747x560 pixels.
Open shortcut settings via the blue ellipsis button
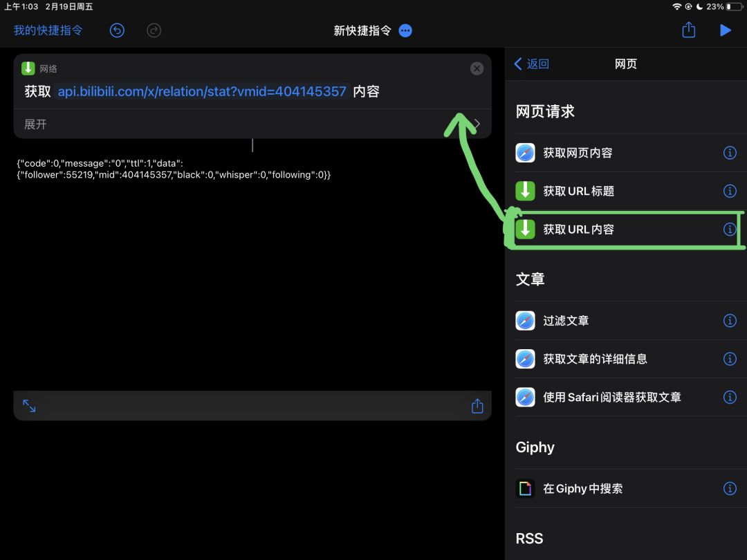pyautogui.click(x=405, y=30)
